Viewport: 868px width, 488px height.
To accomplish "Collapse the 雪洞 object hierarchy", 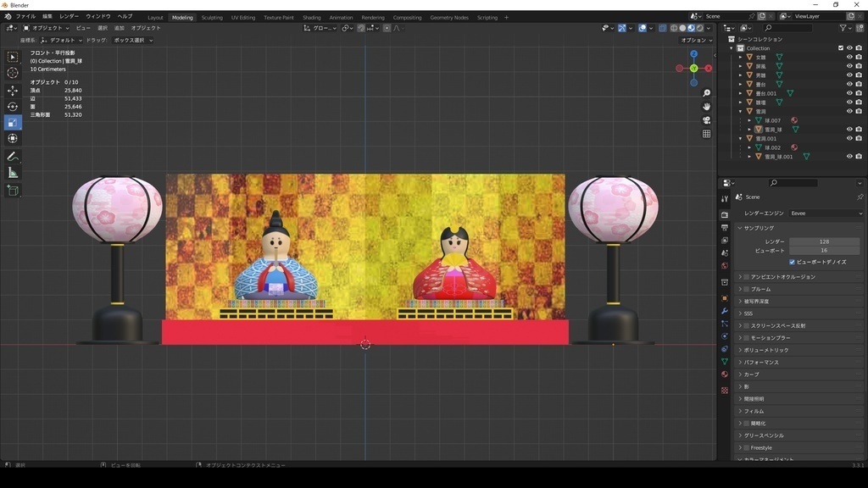I will pyautogui.click(x=741, y=110).
